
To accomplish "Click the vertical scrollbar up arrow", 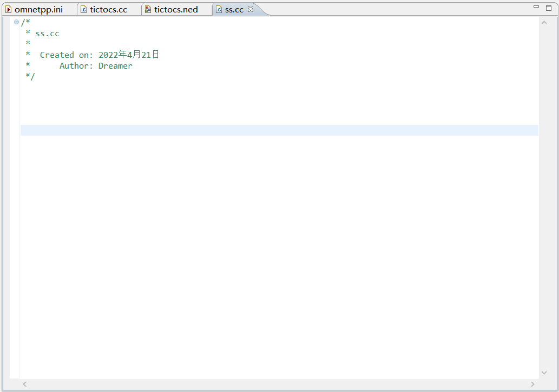I will click(x=544, y=23).
